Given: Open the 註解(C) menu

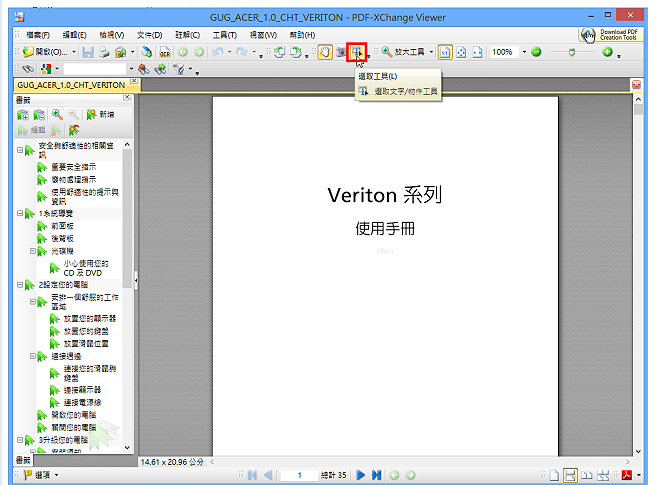Looking at the screenshot, I should 187,35.
